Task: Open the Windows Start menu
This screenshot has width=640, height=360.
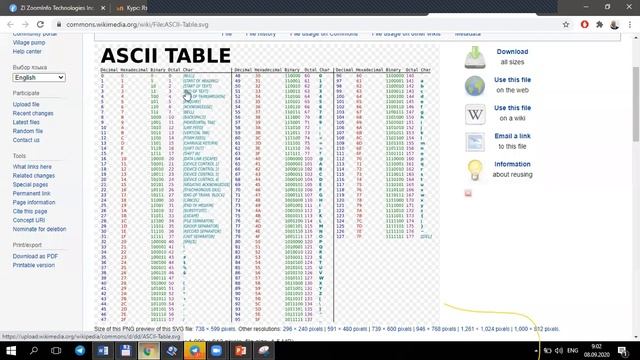Action: click(x=11, y=351)
